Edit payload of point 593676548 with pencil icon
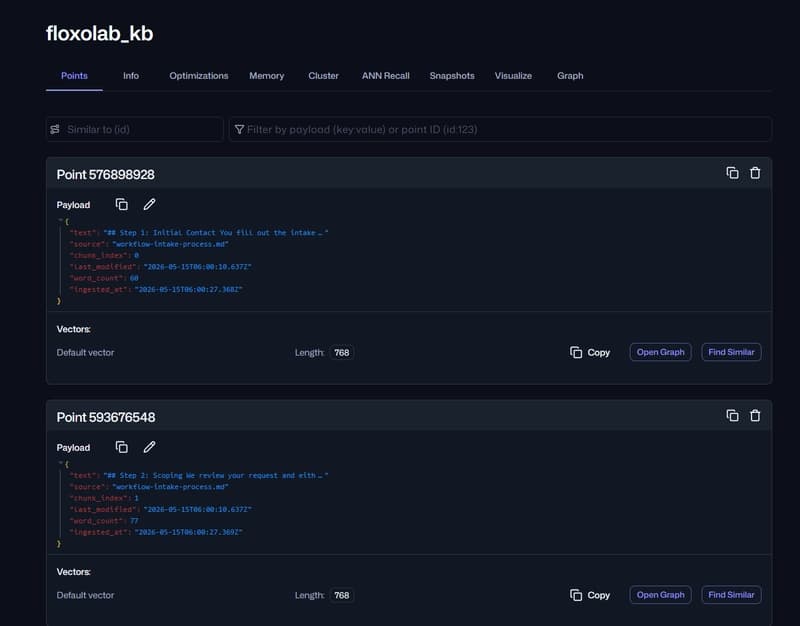The width and height of the screenshot is (800, 626). point(149,447)
